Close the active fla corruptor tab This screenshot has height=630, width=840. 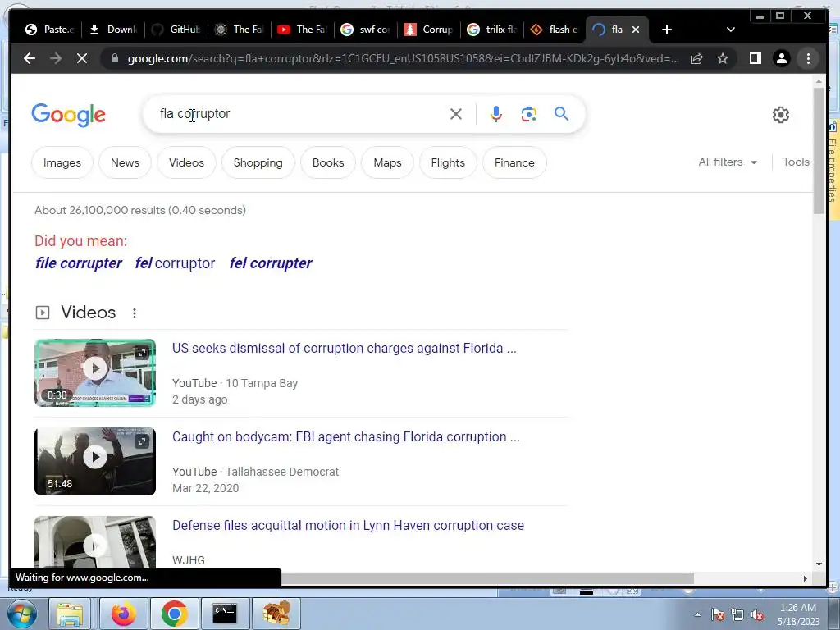[636, 30]
